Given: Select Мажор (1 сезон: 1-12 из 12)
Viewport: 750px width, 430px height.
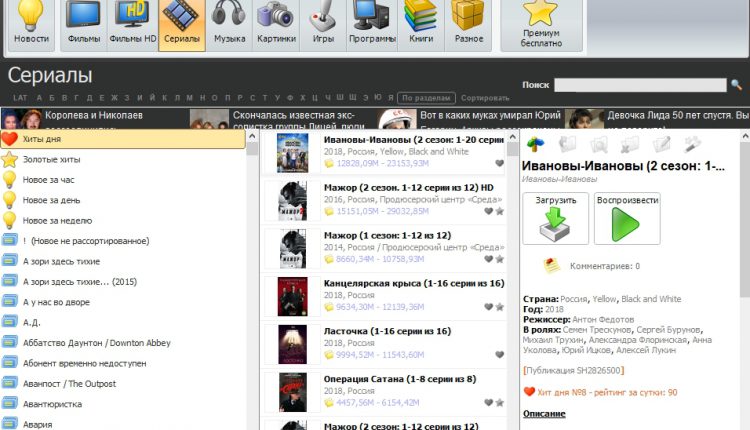Looking at the screenshot, I should 383,248.
